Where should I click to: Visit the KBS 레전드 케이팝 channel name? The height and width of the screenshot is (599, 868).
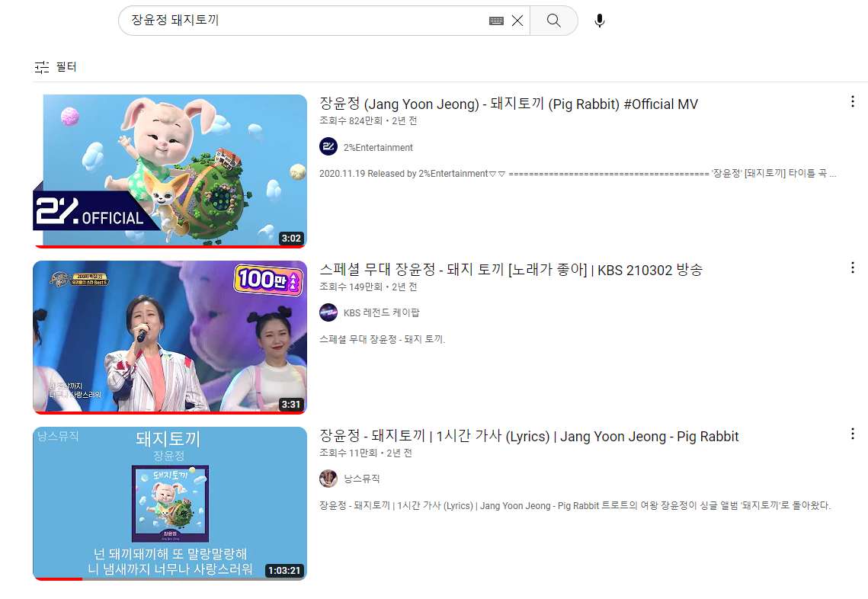pyautogui.click(x=381, y=312)
